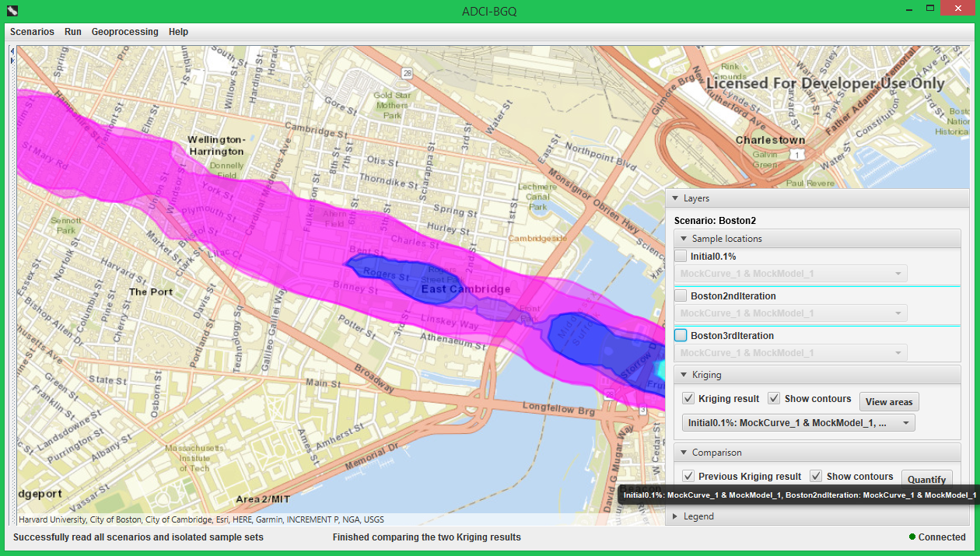Click the Route 28 highway shield on map
The image size is (980, 556).
(x=408, y=72)
